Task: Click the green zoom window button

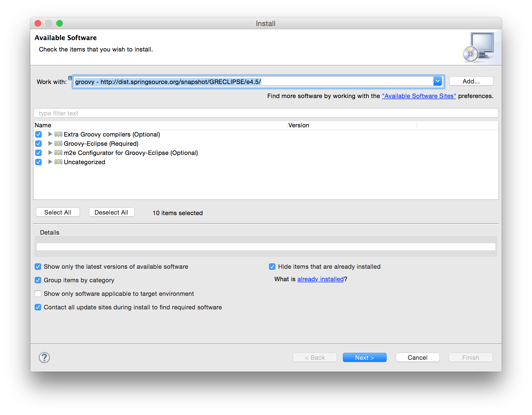Action: pos(60,24)
